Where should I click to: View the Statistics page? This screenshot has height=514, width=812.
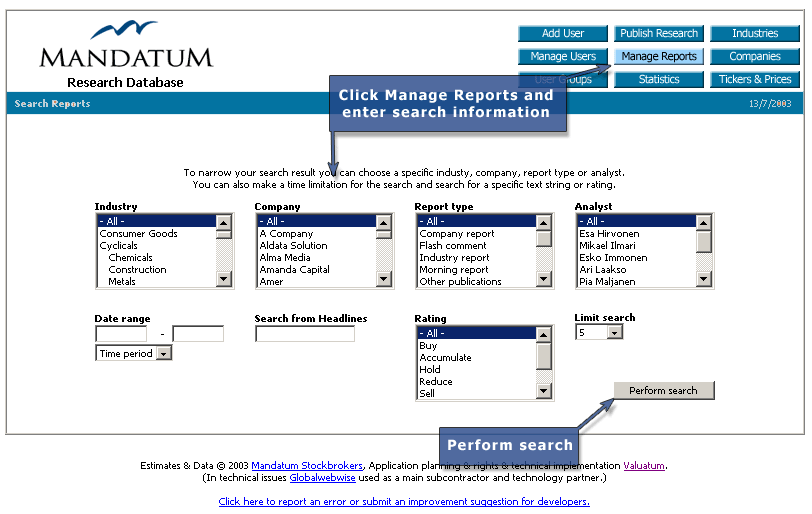[659, 79]
